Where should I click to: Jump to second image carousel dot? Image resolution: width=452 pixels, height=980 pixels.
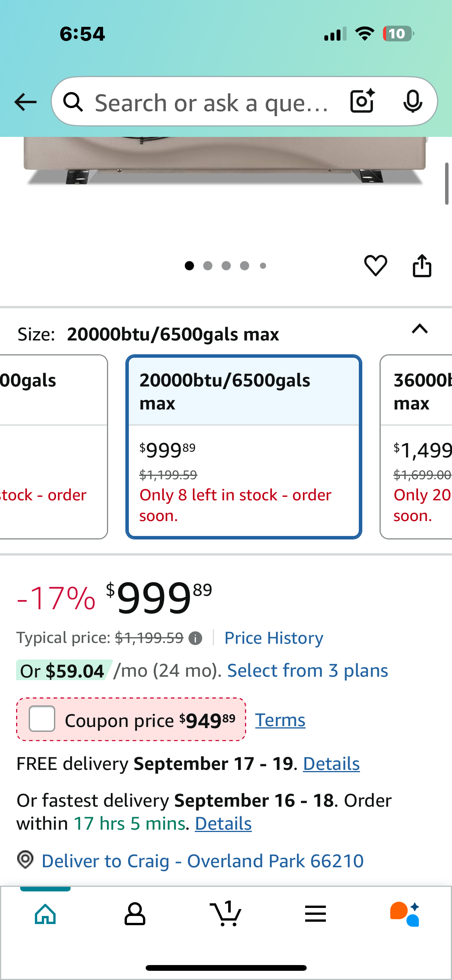208,266
